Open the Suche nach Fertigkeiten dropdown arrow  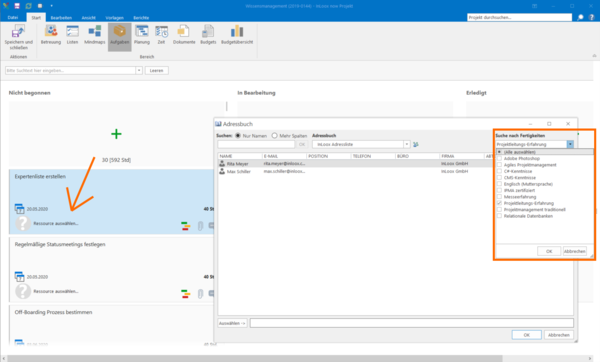[570, 144]
